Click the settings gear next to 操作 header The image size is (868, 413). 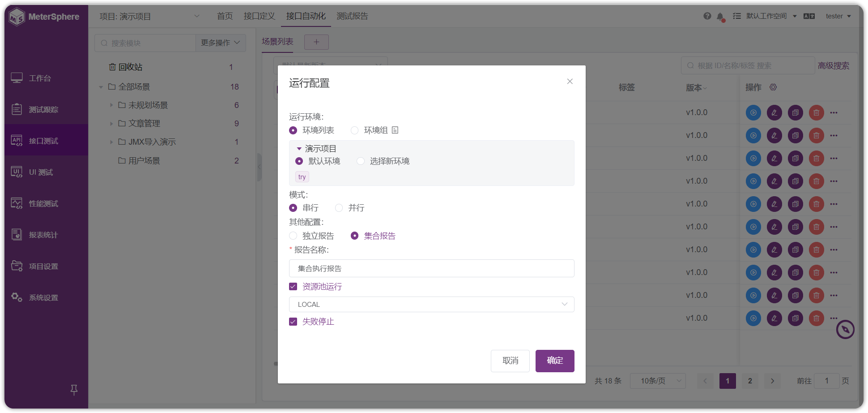coord(773,87)
